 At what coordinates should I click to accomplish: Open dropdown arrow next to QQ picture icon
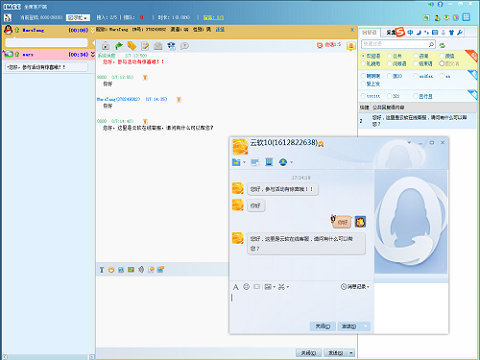[274, 287]
